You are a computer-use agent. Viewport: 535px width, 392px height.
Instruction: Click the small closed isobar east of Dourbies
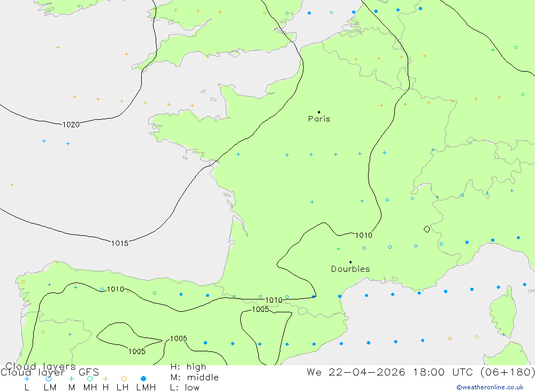tap(427, 229)
